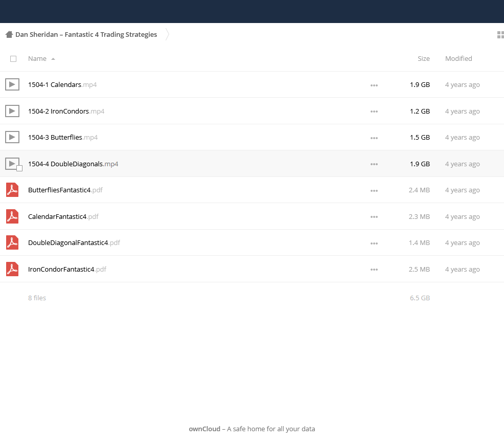Click the home icon in breadcrumb

(x=9, y=34)
